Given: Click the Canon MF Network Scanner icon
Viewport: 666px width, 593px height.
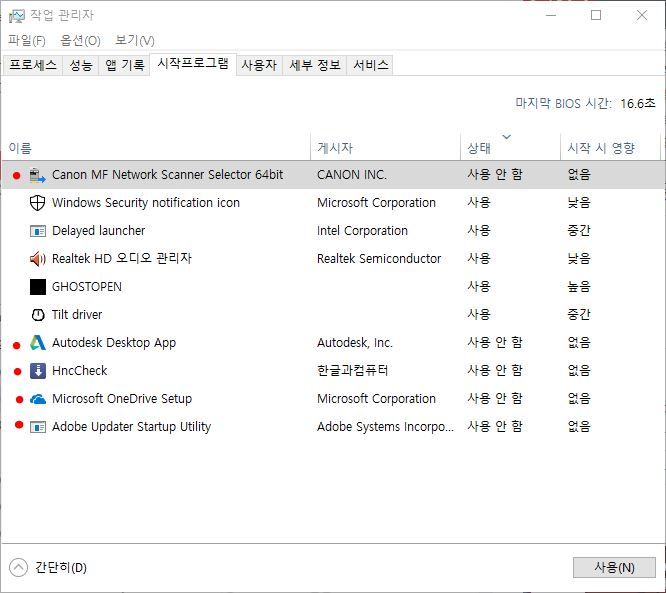Looking at the screenshot, I should pyautogui.click(x=37, y=175).
